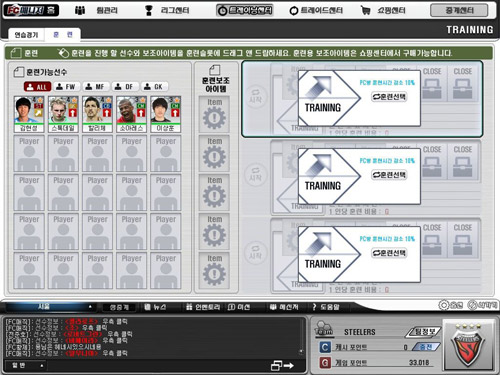The width and height of the screenshot is (500, 375).
Task: Filter players by FW position
Action: coord(66,87)
